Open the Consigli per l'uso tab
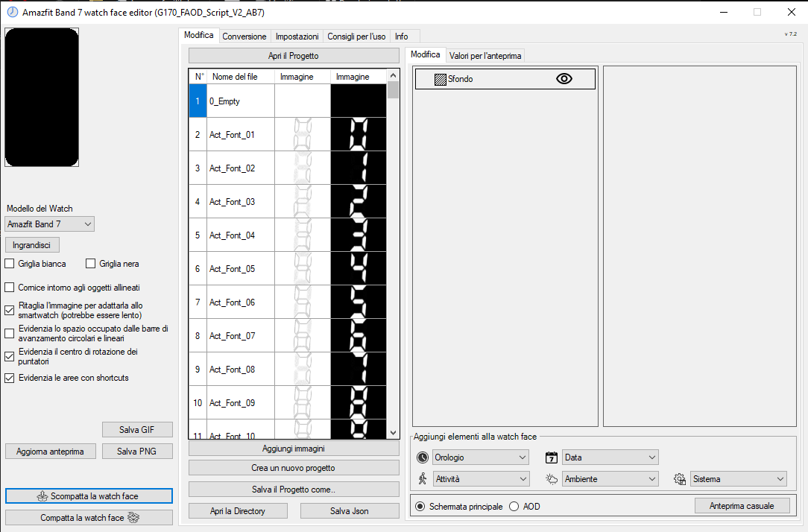Screen dimensions: 808x532 pos(356,37)
